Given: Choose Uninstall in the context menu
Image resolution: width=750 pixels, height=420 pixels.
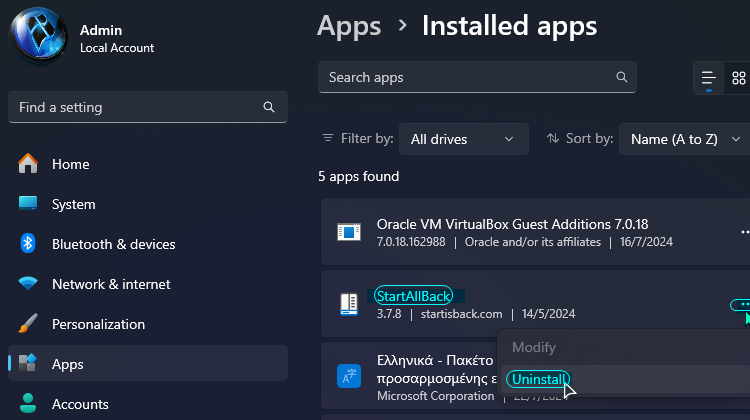Looking at the screenshot, I should pyautogui.click(x=624, y=379).
